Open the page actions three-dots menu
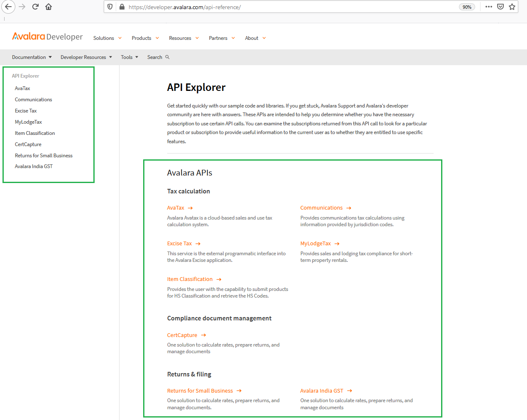Screen dimensions: 527x420 [488, 7]
